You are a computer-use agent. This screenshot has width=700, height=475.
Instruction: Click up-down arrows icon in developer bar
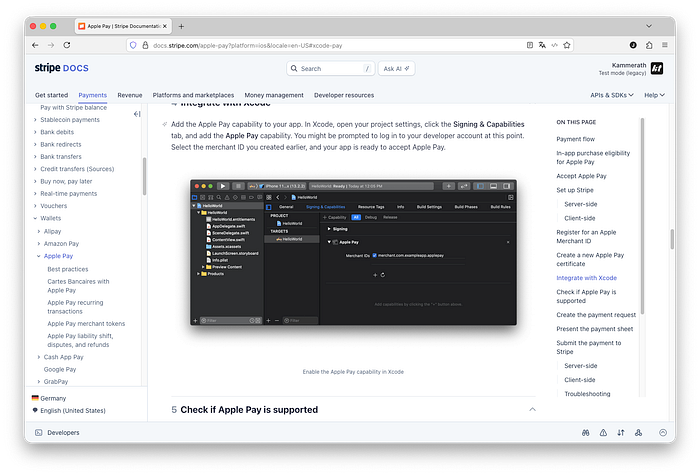point(621,433)
